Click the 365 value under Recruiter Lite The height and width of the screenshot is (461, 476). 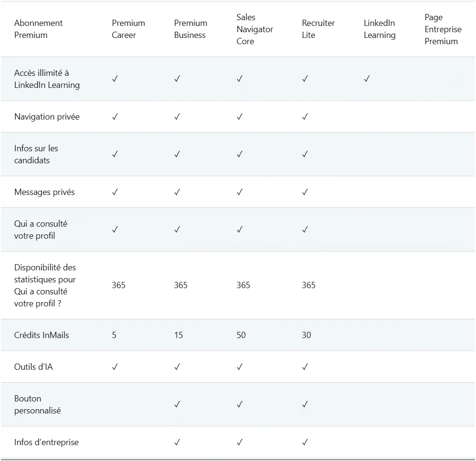tap(308, 285)
